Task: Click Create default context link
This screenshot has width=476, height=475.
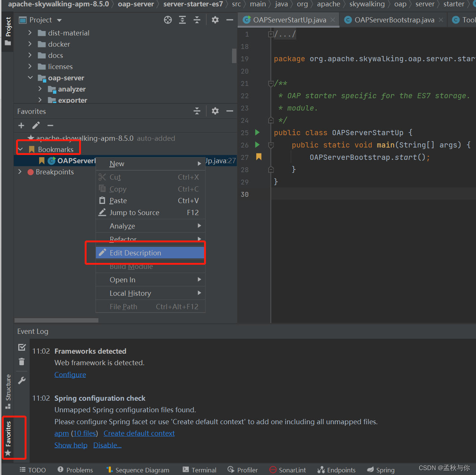Action: (139, 433)
